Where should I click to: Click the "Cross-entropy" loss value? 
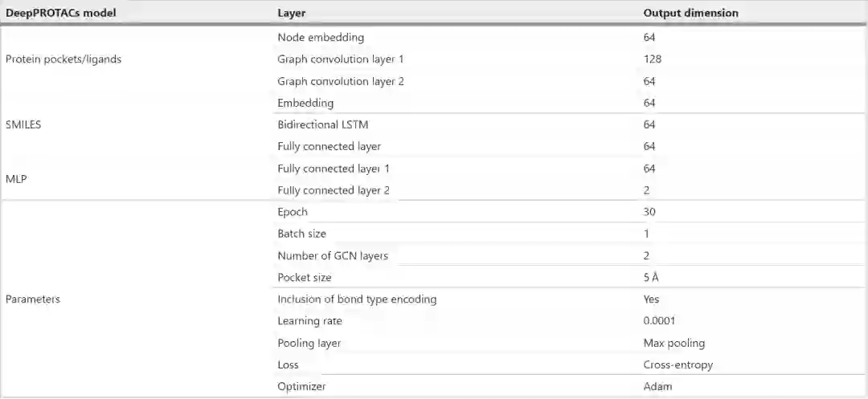tap(678, 364)
